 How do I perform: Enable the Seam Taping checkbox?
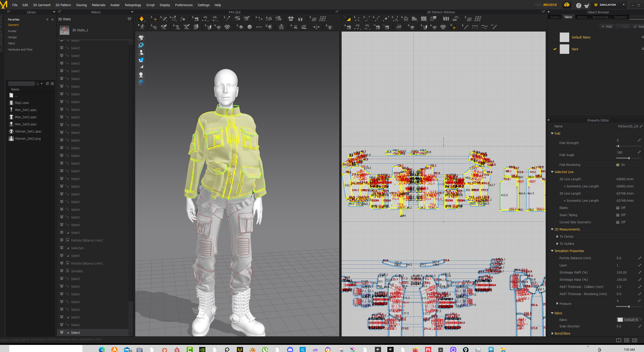pyautogui.click(x=618, y=215)
